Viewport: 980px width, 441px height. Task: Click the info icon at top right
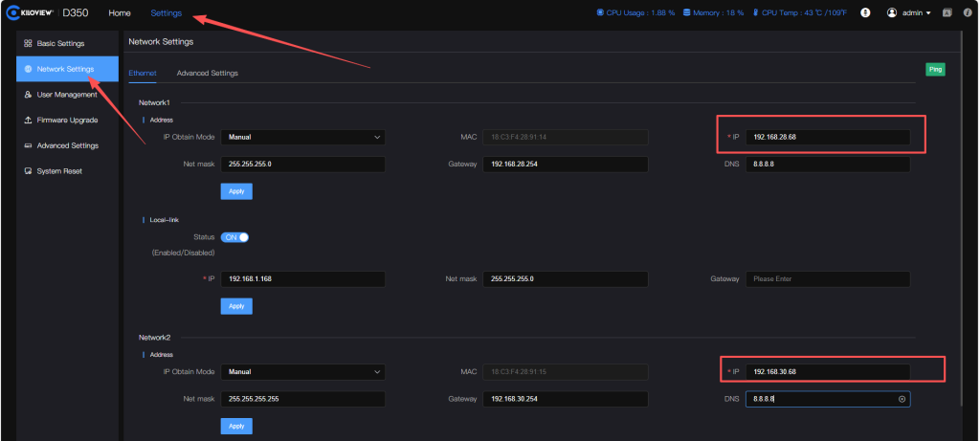coord(968,12)
